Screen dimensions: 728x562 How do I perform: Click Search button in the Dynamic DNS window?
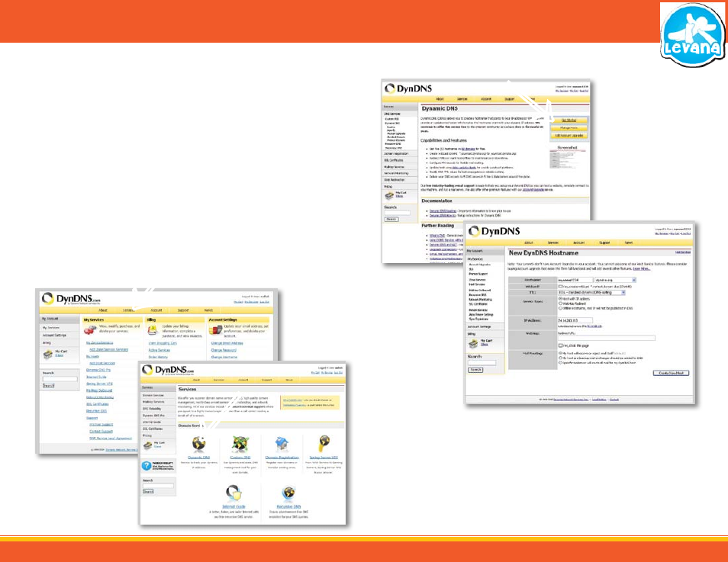point(391,219)
